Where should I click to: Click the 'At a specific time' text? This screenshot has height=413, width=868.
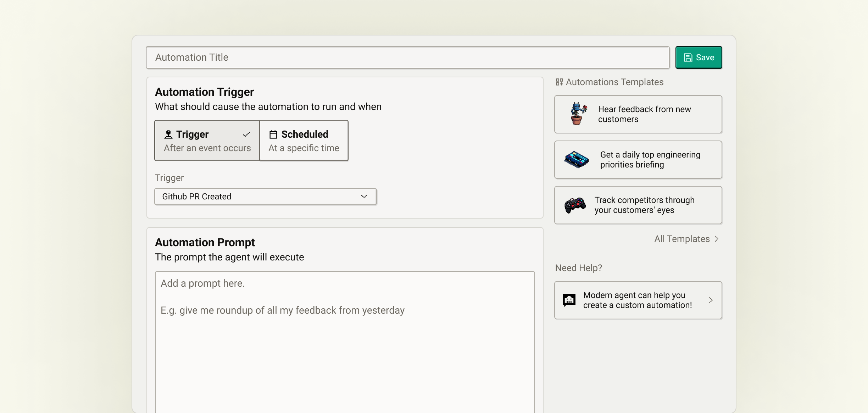304,148
